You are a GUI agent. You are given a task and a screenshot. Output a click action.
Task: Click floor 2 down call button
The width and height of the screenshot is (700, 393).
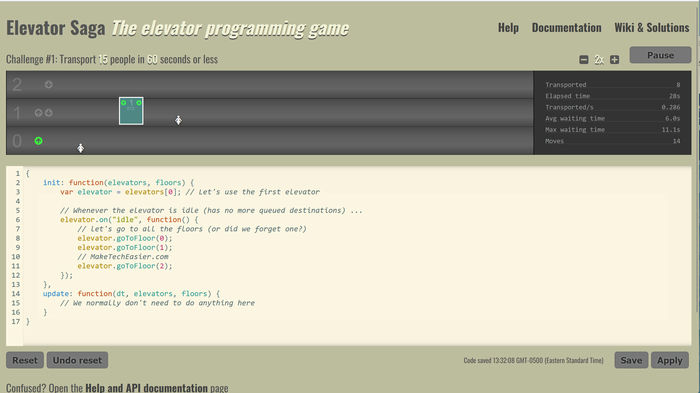[49, 84]
